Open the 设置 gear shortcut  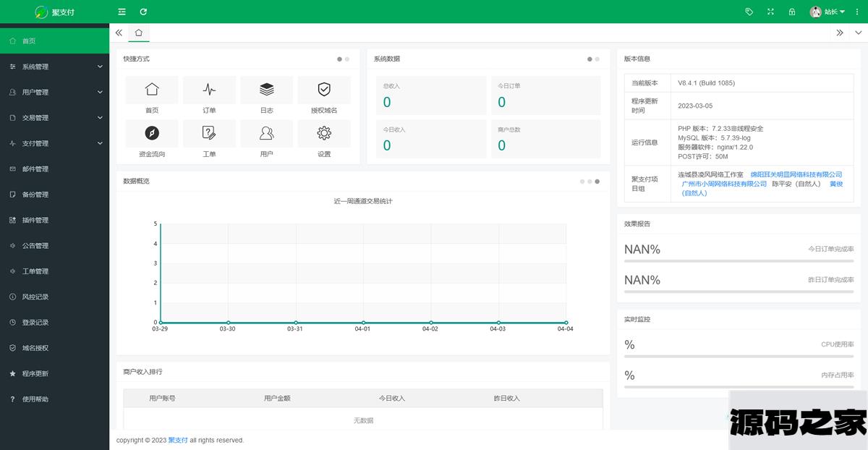pos(324,134)
